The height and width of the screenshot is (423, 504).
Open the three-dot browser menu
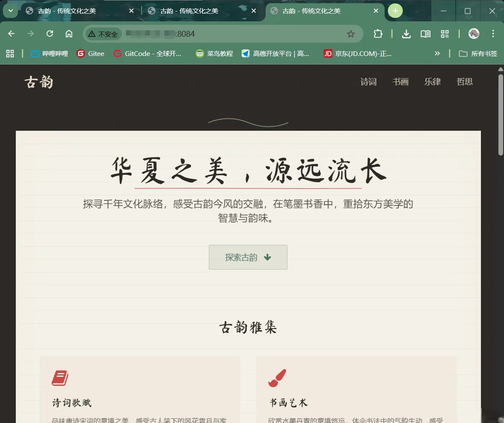pos(493,33)
